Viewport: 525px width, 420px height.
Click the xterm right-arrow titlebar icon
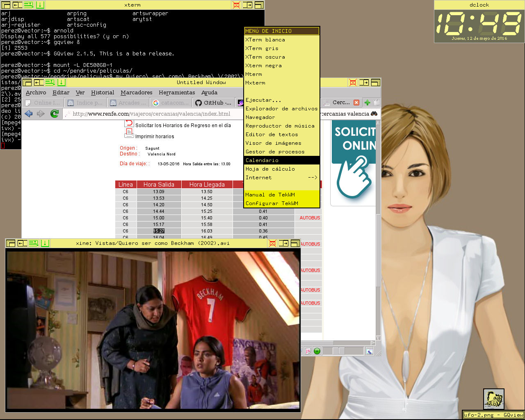tap(247, 5)
